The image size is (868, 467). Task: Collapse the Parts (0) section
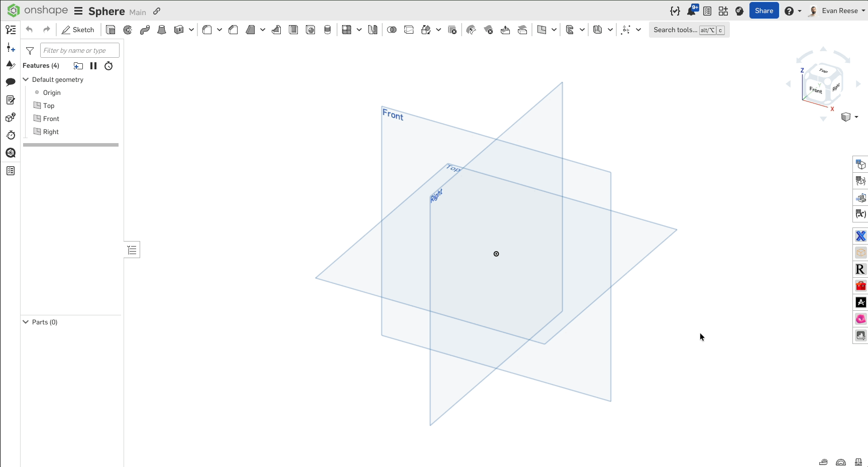26,322
